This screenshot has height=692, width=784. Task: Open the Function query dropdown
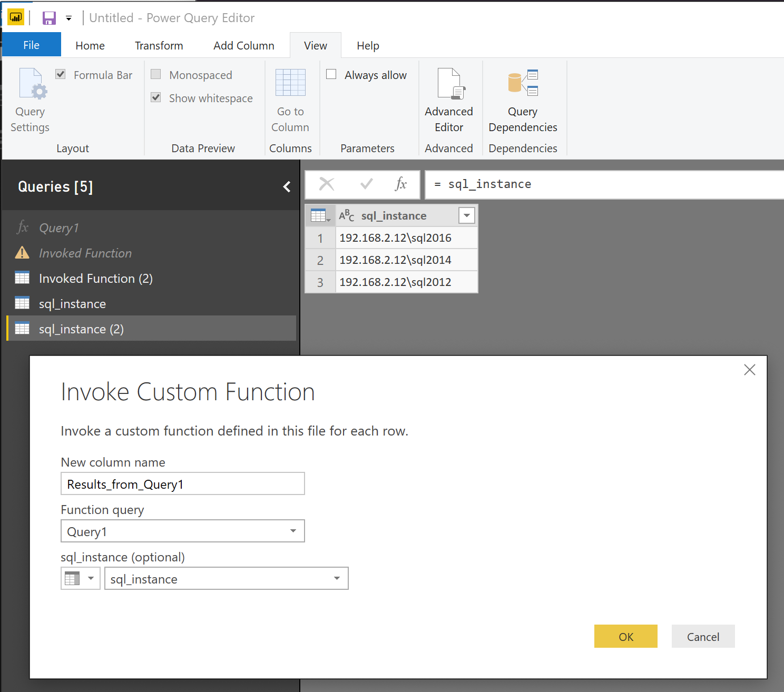point(183,531)
